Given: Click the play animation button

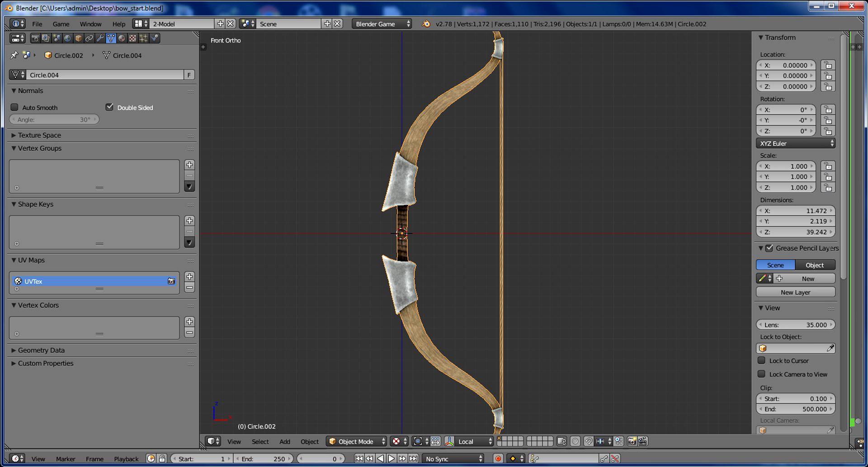Looking at the screenshot, I should (392, 459).
